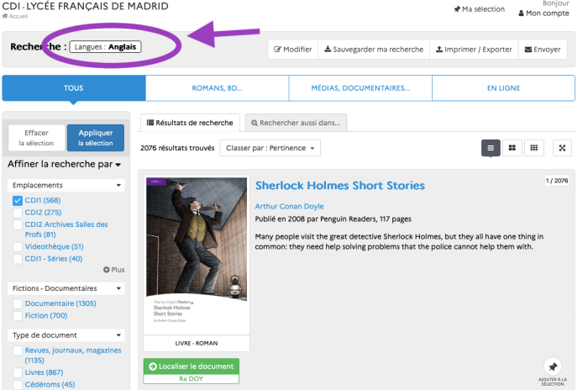Click the Localiser le document button
The height and width of the screenshot is (390, 588).
click(x=192, y=366)
